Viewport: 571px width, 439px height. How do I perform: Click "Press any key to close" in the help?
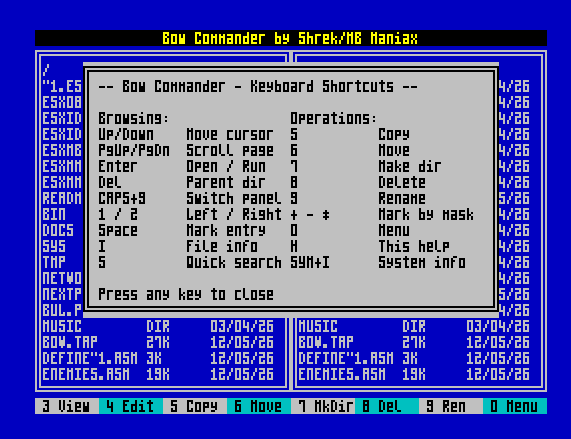(x=186, y=294)
